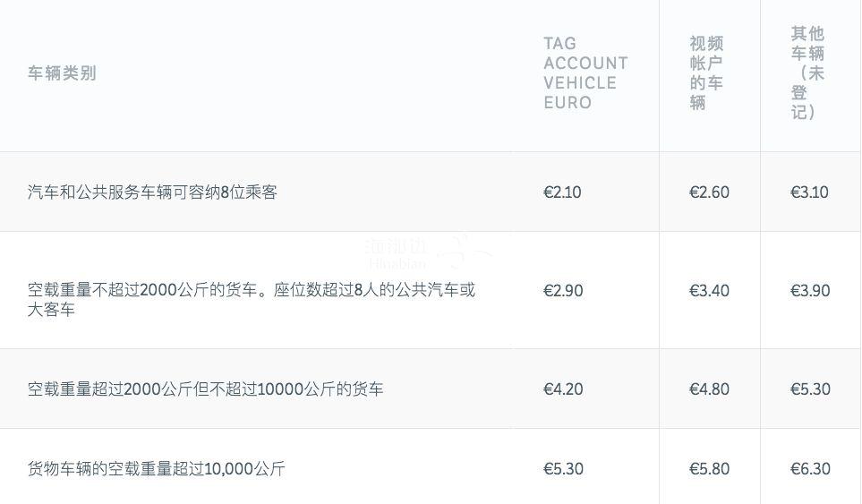This screenshot has height=504, width=862.
Task: Select the €3.90 price cell
Action: tap(810, 291)
